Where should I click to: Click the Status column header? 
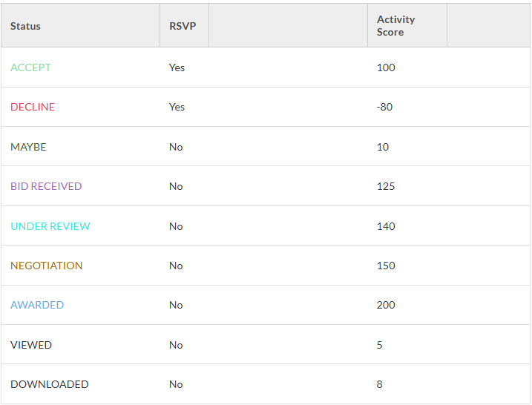click(x=25, y=26)
